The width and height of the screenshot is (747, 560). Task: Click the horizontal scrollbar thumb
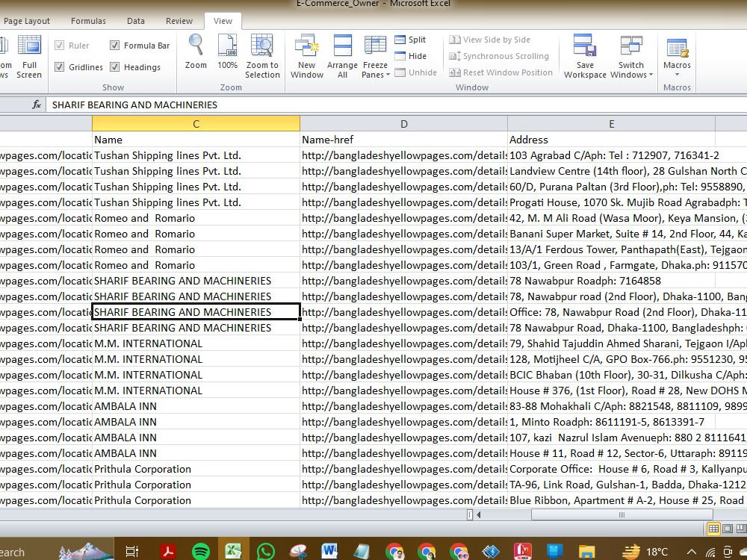pos(622,514)
